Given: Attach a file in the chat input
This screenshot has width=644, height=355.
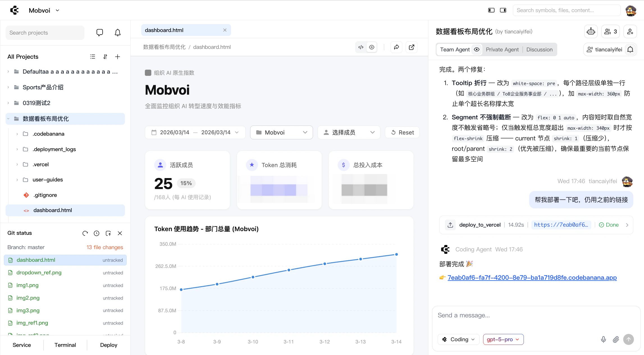Looking at the screenshot, I should [x=616, y=339].
